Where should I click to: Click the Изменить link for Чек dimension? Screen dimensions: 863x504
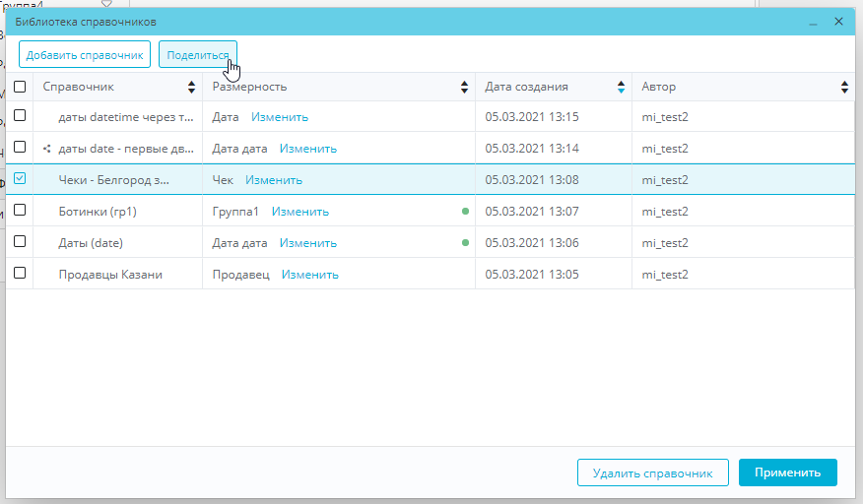tap(274, 180)
